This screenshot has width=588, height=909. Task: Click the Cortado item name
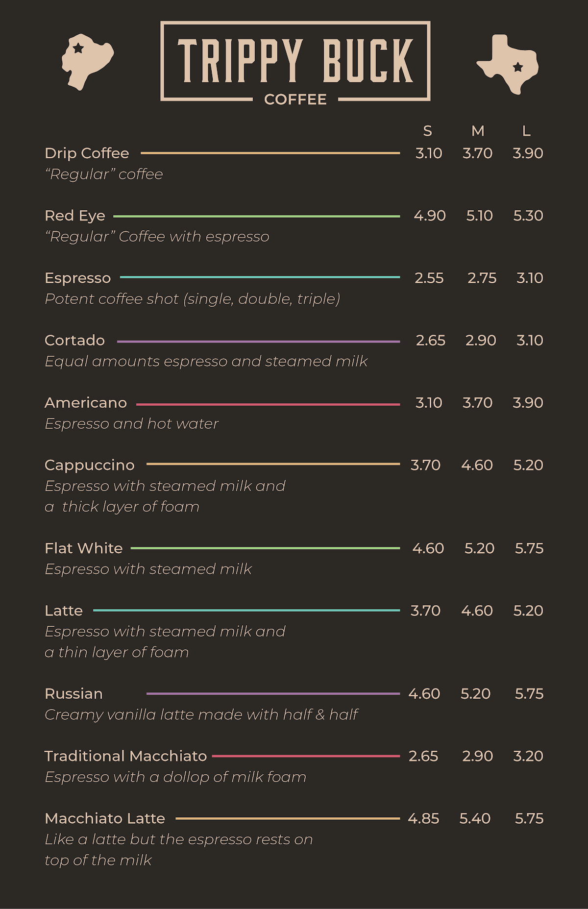pyautogui.click(x=75, y=340)
